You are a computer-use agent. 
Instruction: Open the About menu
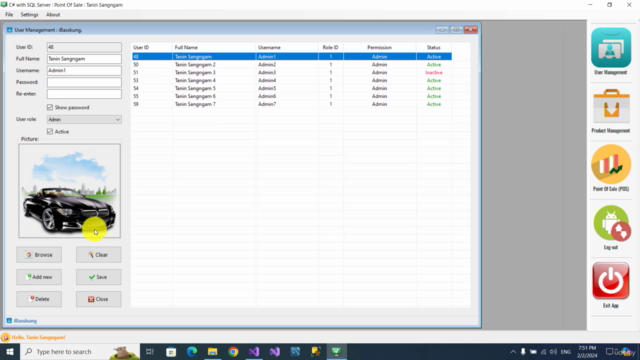tap(53, 15)
